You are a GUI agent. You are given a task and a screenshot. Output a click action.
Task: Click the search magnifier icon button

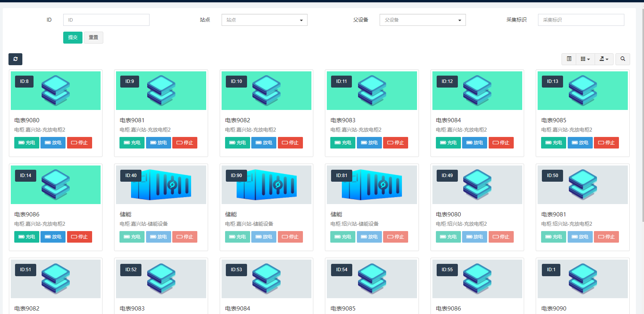tap(622, 59)
